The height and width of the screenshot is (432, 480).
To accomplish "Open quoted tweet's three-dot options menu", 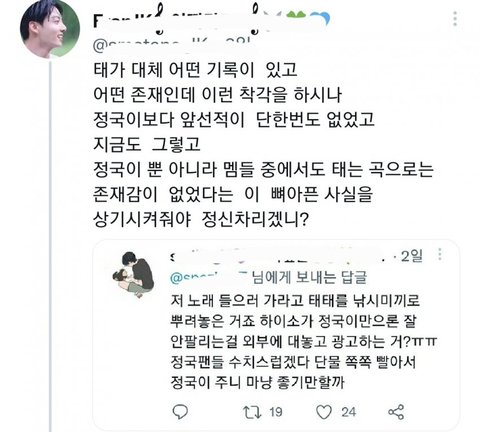I will click(440, 254).
